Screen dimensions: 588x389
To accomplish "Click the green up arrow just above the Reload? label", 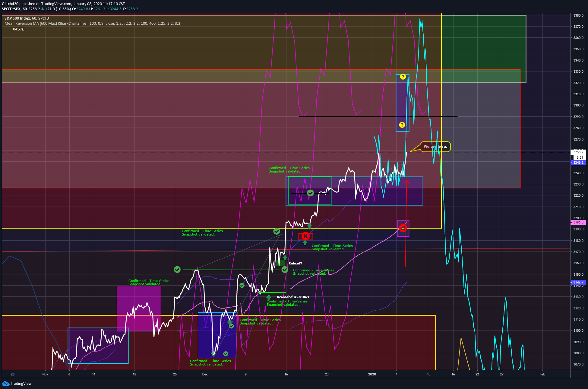I will (x=285, y=258).
